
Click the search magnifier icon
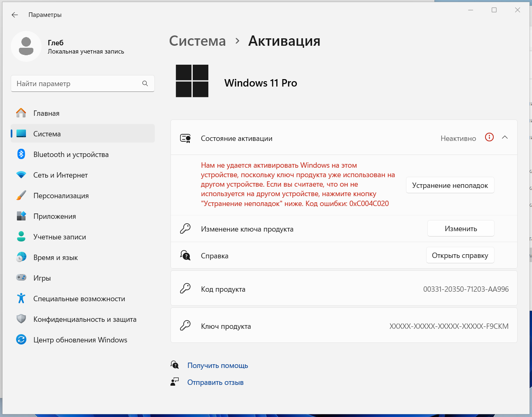point(145,84)
